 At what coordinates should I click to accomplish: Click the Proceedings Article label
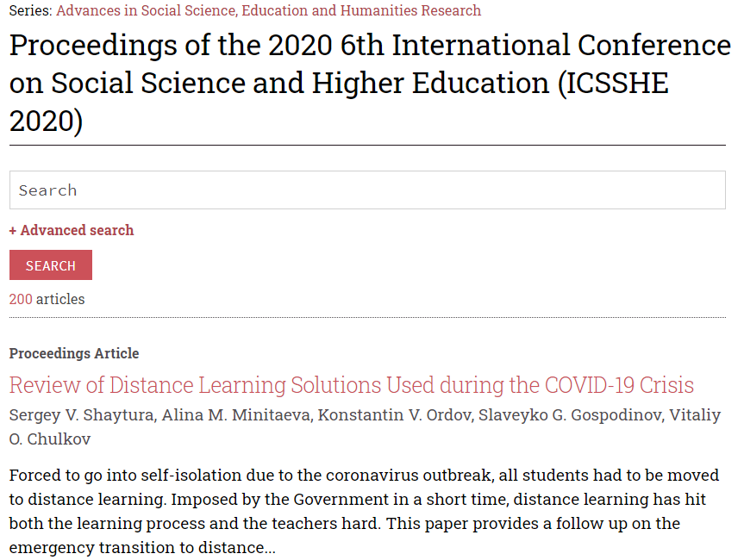[x=74, y=353]
